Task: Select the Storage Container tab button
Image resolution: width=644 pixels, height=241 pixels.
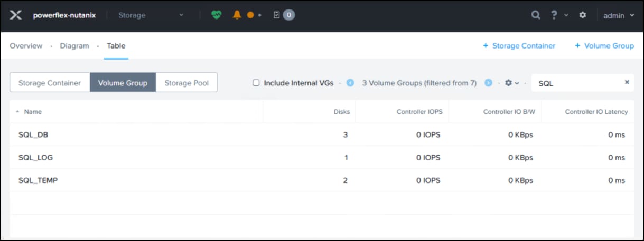Action: [x=50, y=83]
